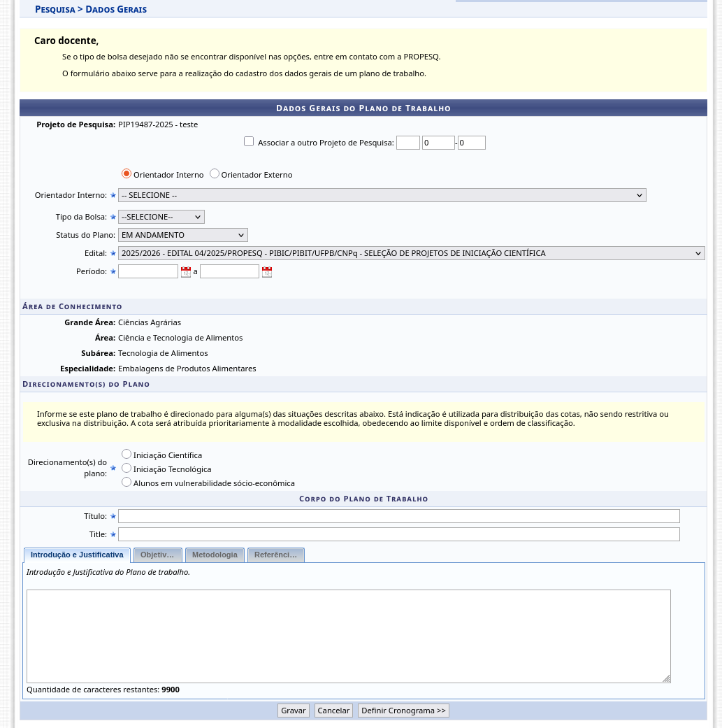
Task: Expand the Edital selection dropdown
Action: tap(411, 253)
